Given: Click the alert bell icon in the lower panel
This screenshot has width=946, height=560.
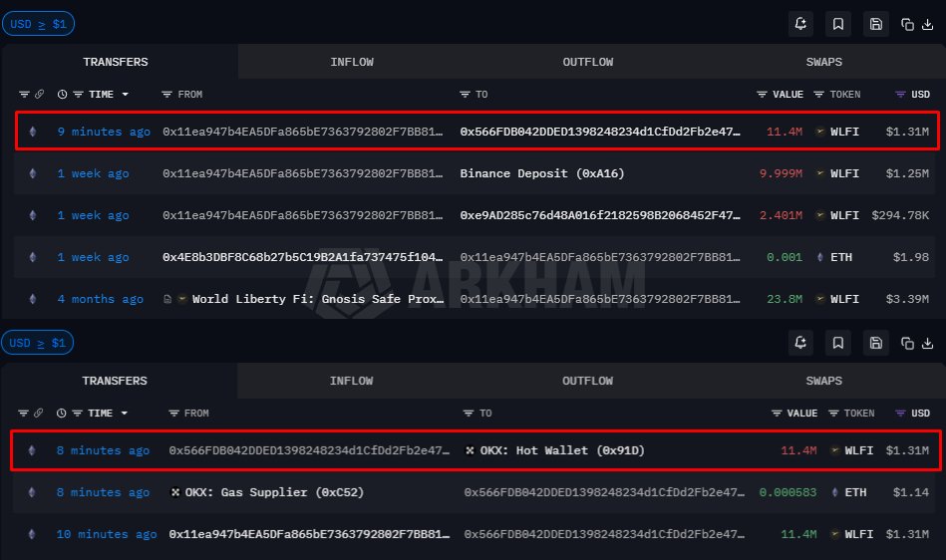Looking at the screenshot, I should (x=800, y=343).
